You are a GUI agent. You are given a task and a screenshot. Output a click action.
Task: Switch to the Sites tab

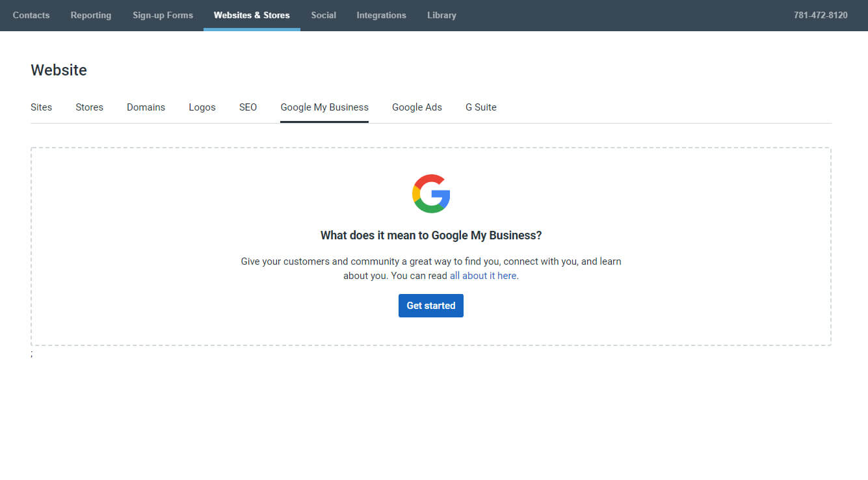[41, 107]
